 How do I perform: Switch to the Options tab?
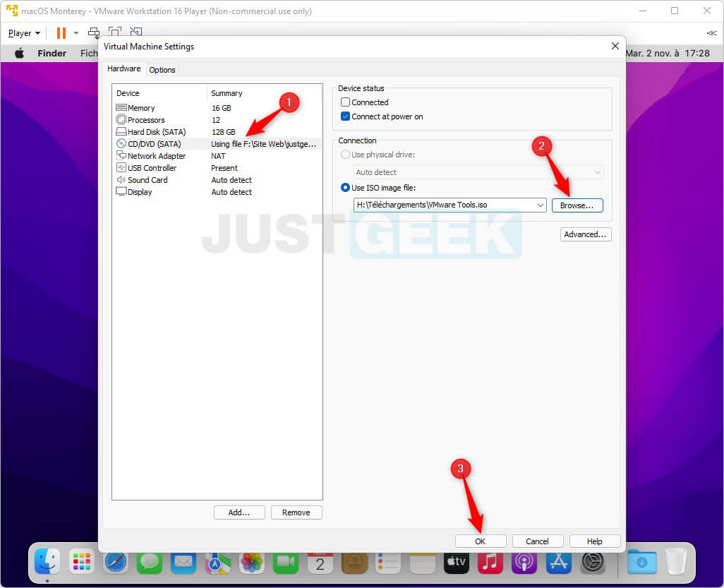(162, 70)
